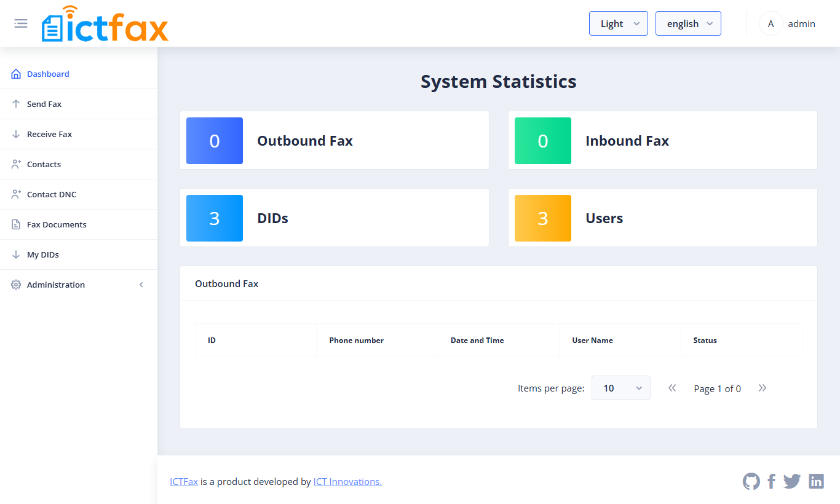The image size is (840, 504).
Task: Go to the last page arrows
Action: (763, 388)
